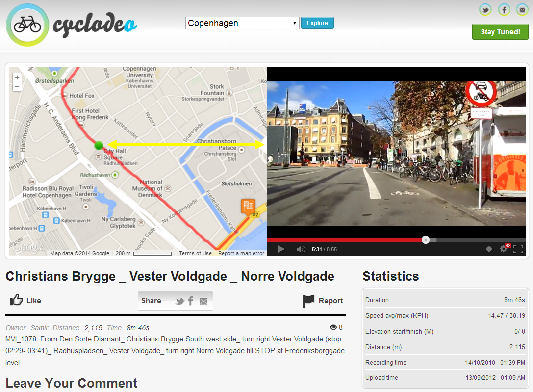The image size is (533, 392).
Task: Like this cycling route
Action: (x=25, y=301)
